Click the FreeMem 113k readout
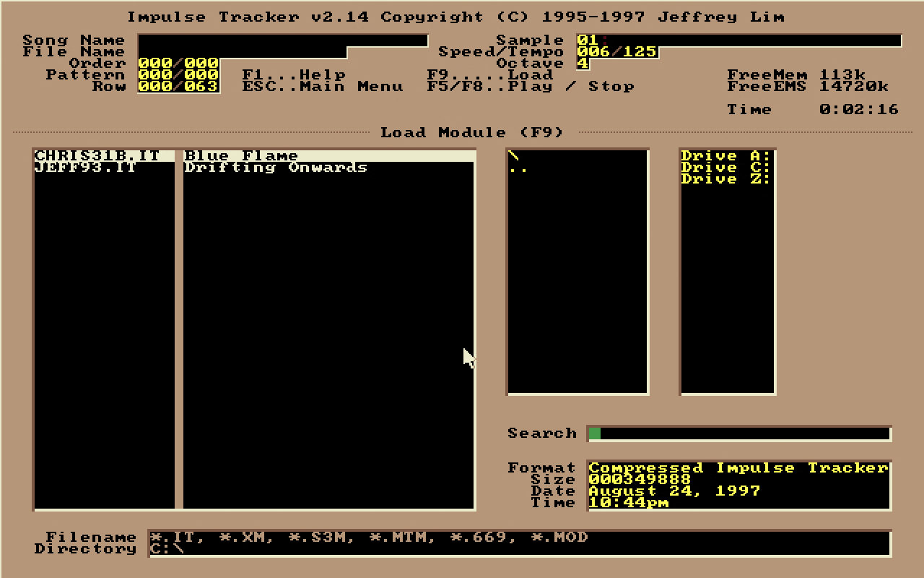The width and height of the screenshot is (924, 578). coord(796,75)
